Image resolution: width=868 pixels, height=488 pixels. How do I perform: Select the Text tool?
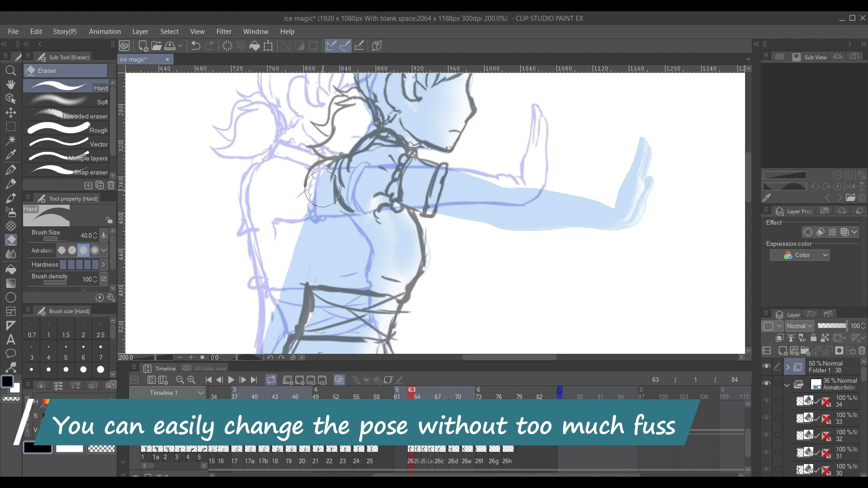click(x=11, y=339)
